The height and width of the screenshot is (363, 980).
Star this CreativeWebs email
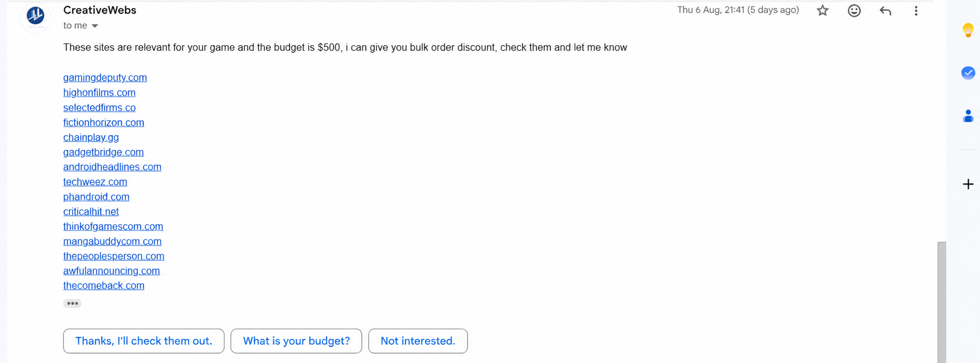click(x=823, y=10)
